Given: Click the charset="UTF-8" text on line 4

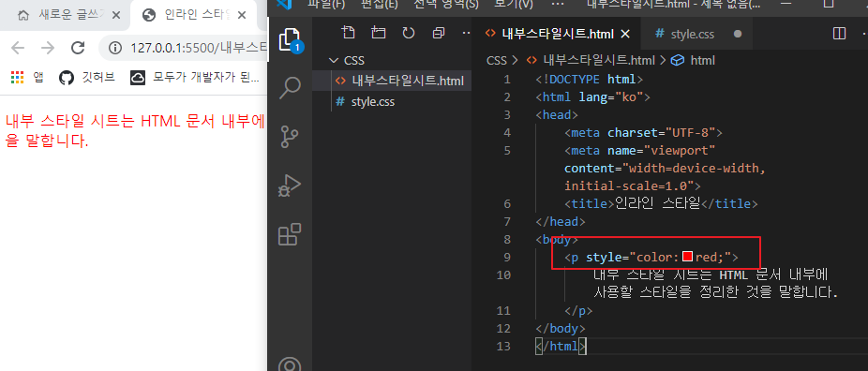Looking at the screenshot, I should [662, 133].
